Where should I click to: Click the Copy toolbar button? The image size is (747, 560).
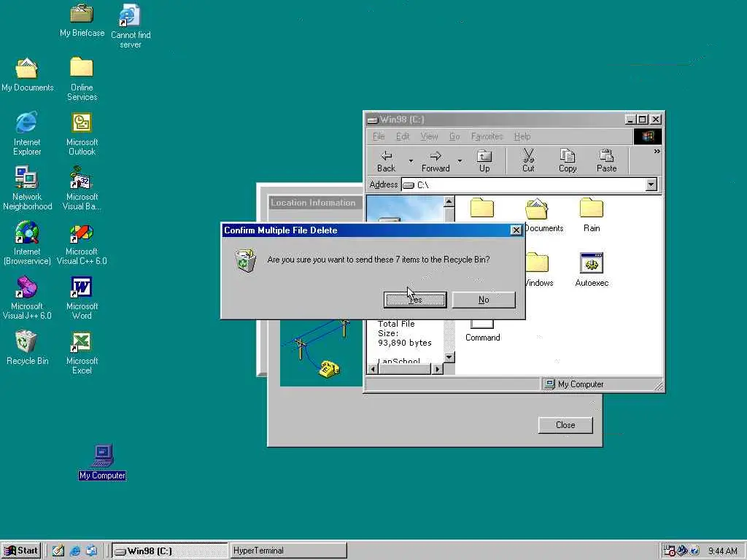[x=568, y=161]
